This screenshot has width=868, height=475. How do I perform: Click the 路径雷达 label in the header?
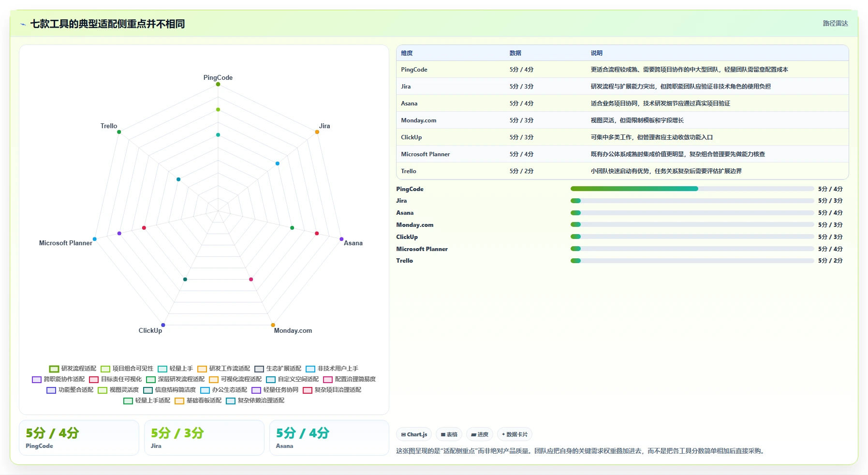pyautogui.click(x=835, y=23)
